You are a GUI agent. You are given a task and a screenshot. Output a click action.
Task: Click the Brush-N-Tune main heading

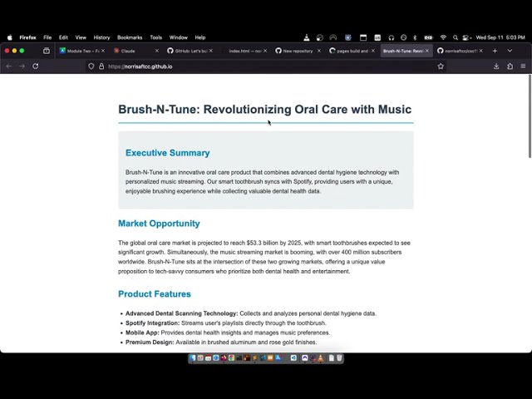coord(264,109)
